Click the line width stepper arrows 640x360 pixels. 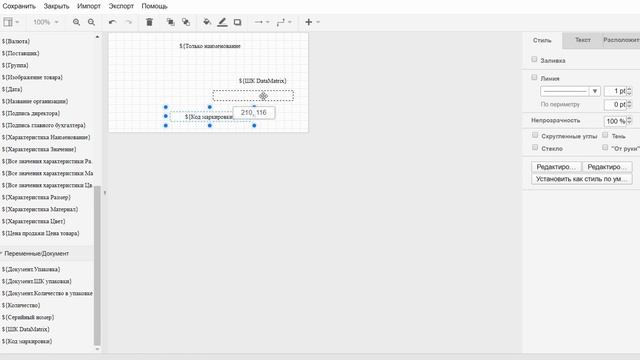coord(629,91)
